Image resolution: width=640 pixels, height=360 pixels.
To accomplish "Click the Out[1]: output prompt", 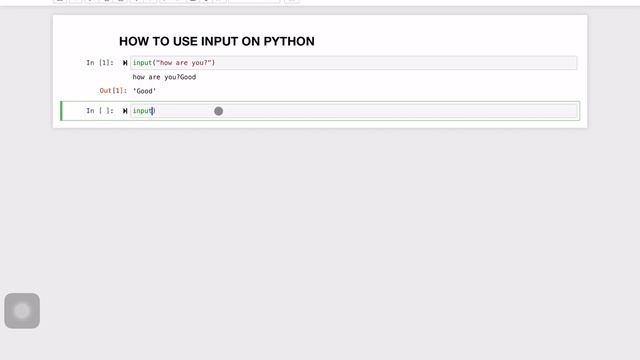I will 113,91.
